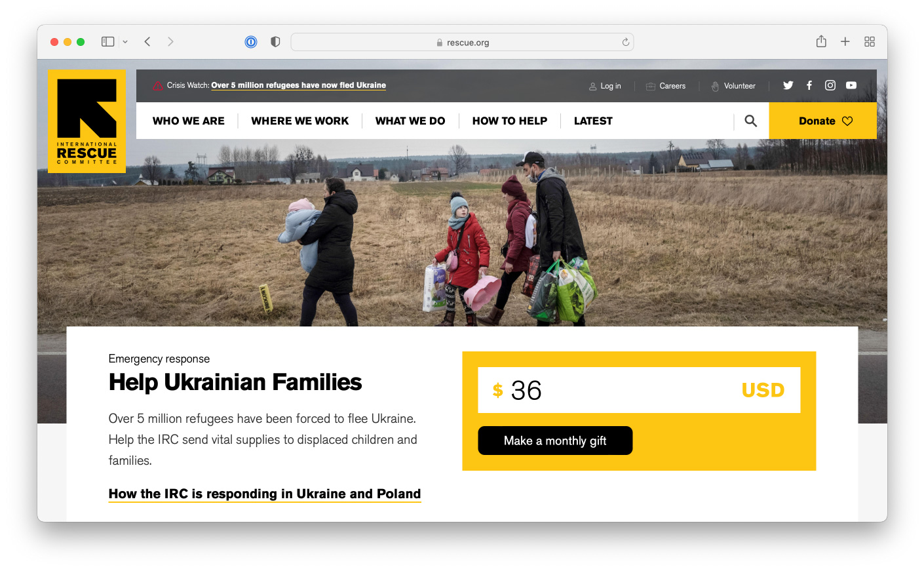Open IRC's Twitter page icon
This screenshot has height=571, width=924.
pos(788,85)
